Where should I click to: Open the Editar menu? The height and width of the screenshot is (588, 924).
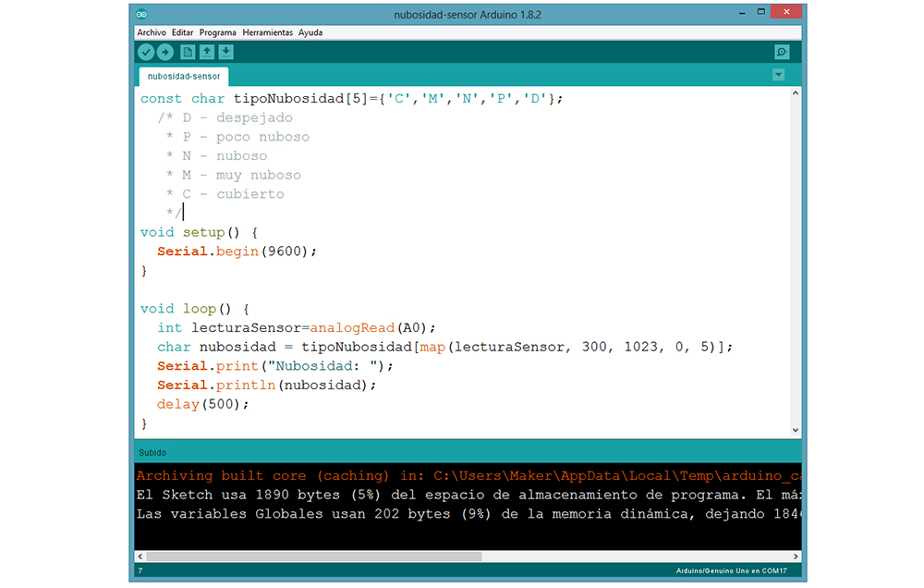click(182, 32)
